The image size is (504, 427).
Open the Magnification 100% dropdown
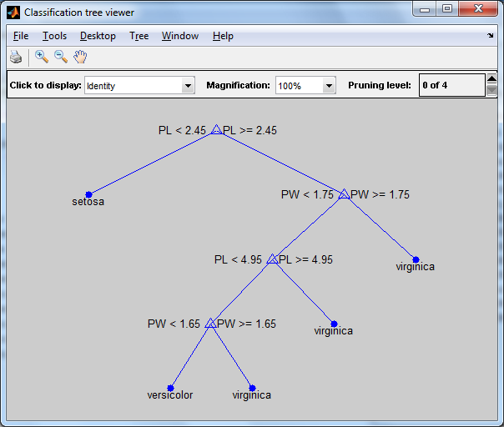tap(305, 85)
